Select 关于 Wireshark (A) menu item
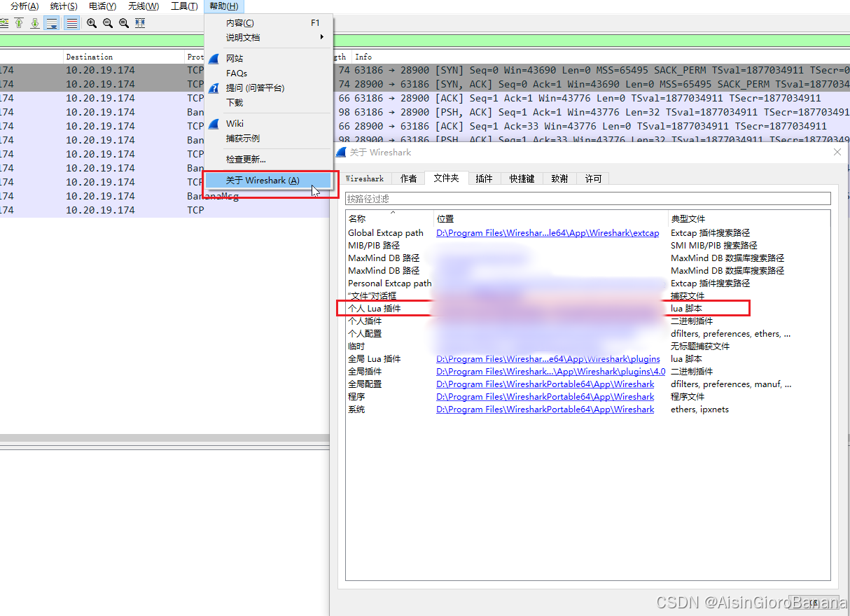This screenshot has width=850, height=616. (269, 181)
